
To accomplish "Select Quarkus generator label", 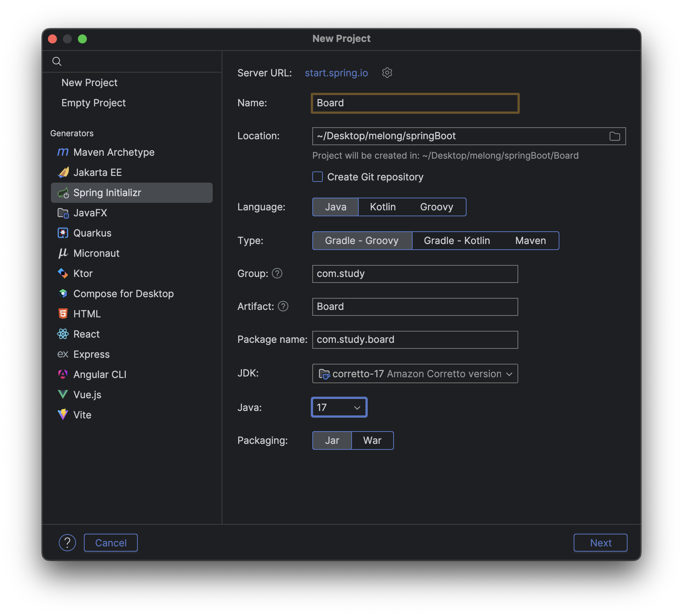I will pyautogui.click(x=92, y=233).
